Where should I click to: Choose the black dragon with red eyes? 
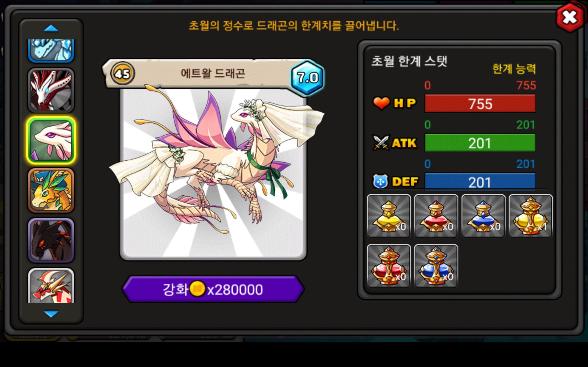[51, 240]
